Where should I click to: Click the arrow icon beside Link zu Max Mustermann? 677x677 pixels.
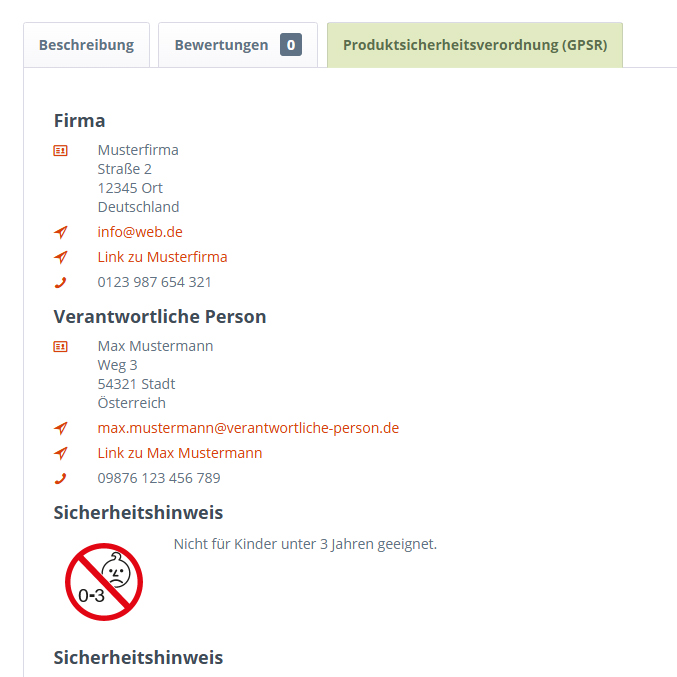coord(61,453)
